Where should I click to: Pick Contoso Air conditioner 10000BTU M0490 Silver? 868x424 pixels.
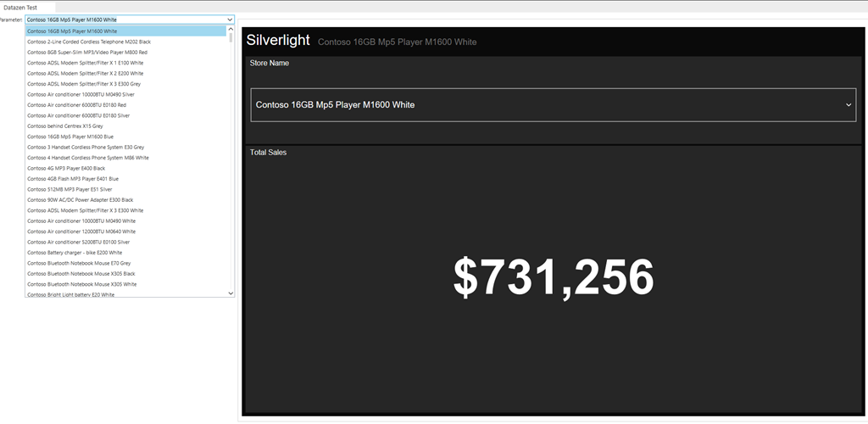click(x=81, y=94)
